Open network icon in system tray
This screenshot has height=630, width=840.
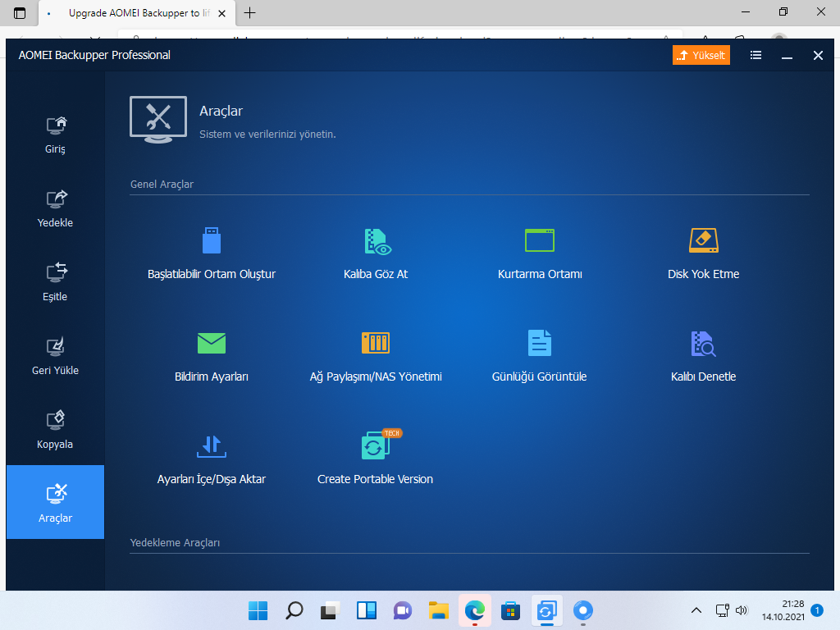pyautogui.click(x=722, y=610)
